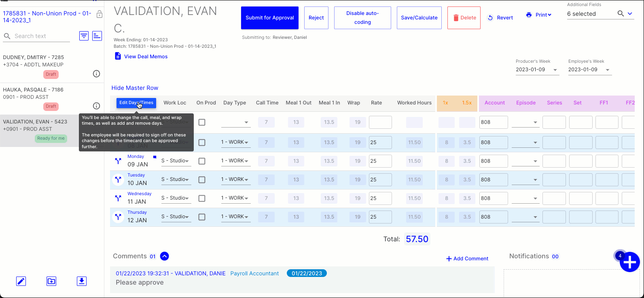This screenshot has width=644, height=298.
Task: Click Draft badge for DUDNEY, DMITRY
Action: tap(51, 74)
